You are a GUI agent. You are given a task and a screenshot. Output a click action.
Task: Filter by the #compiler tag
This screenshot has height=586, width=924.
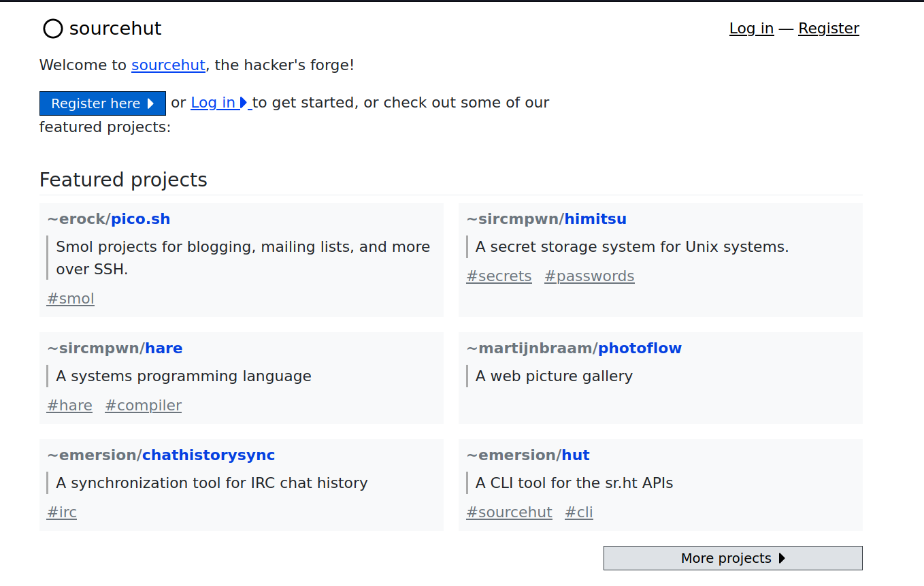144,406
